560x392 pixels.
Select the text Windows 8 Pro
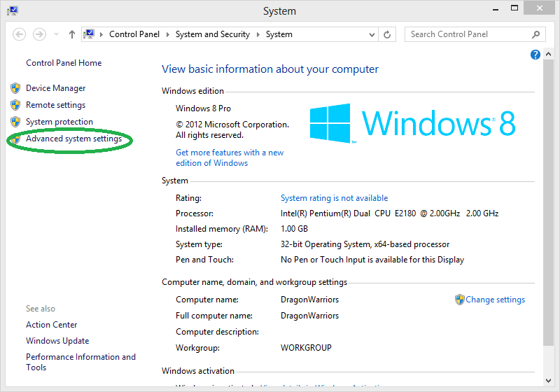pos(203,108)
